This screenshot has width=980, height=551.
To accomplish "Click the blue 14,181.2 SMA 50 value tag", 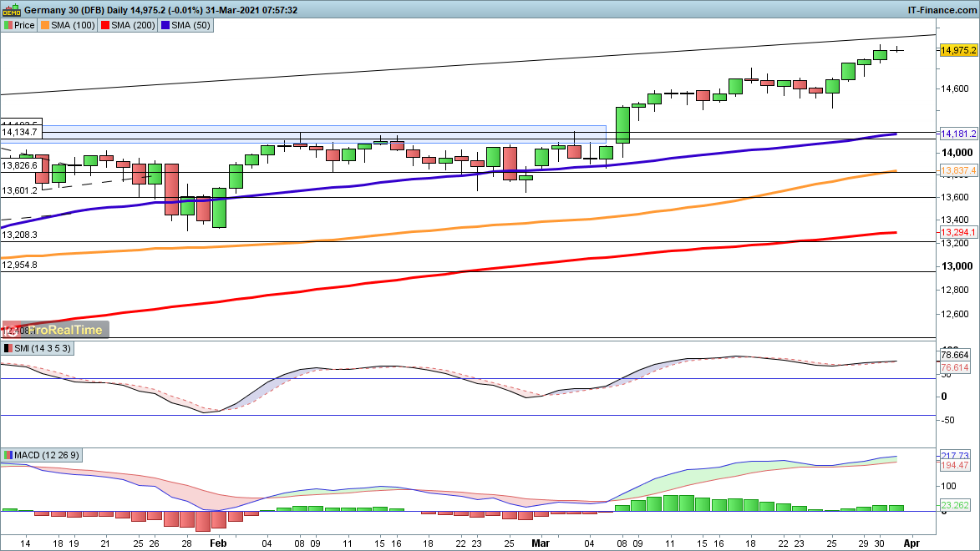I will 958,134.
